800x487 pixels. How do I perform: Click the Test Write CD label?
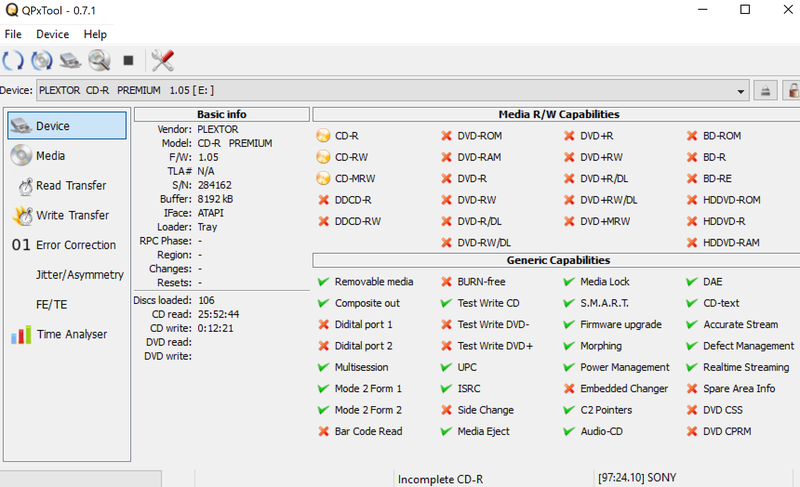(488, 303)
